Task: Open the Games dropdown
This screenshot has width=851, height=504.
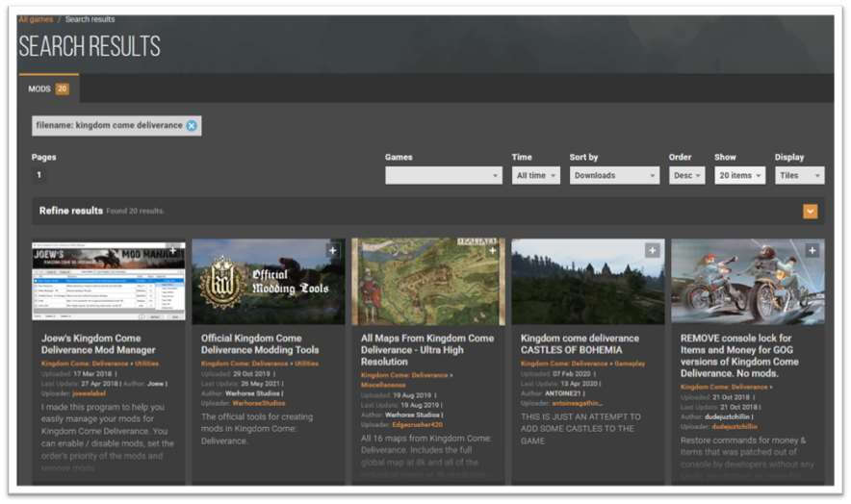Action: point(444,176)
